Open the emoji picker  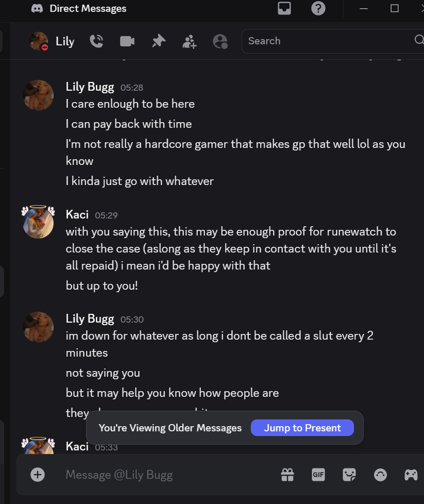(x=380, y=475)
